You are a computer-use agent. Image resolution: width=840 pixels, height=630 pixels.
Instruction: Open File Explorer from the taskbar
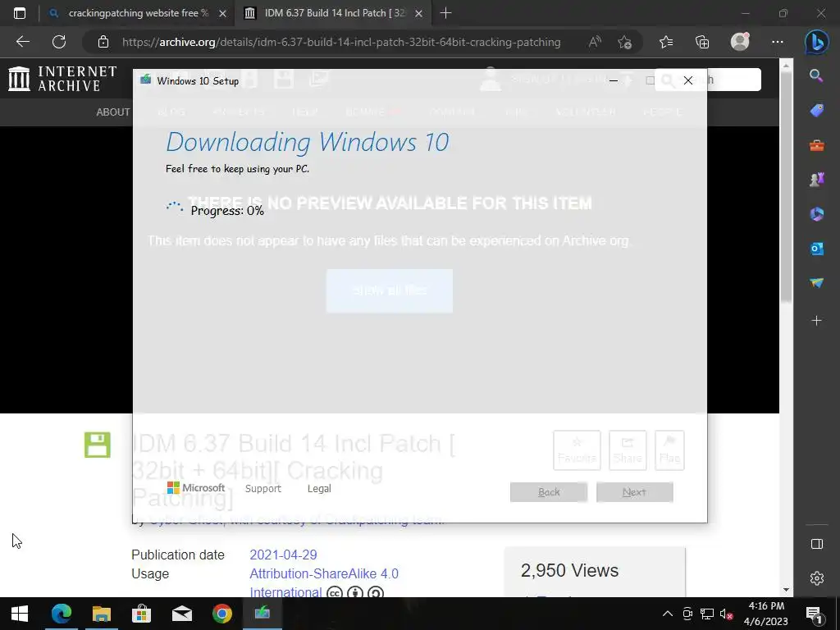pos(101,614)
